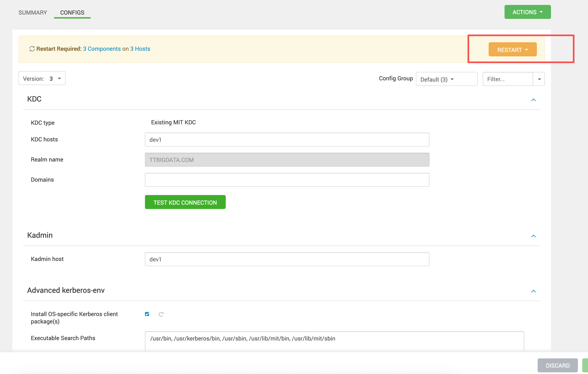Open the Version 3 dropdown

click(42, 78)
